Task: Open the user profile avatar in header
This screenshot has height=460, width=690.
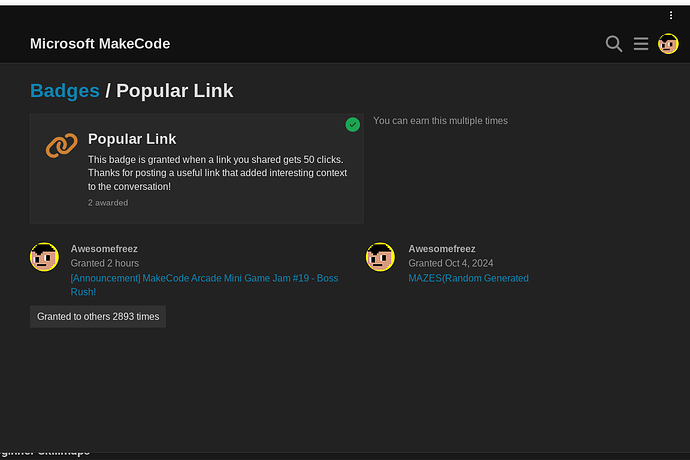Action: coord(668,44)
